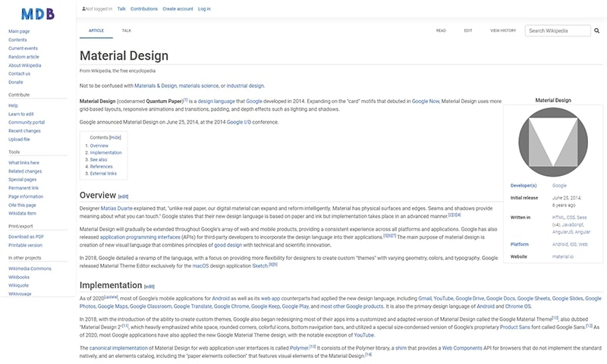
Task: Open the View history tab
Action: 503,30
